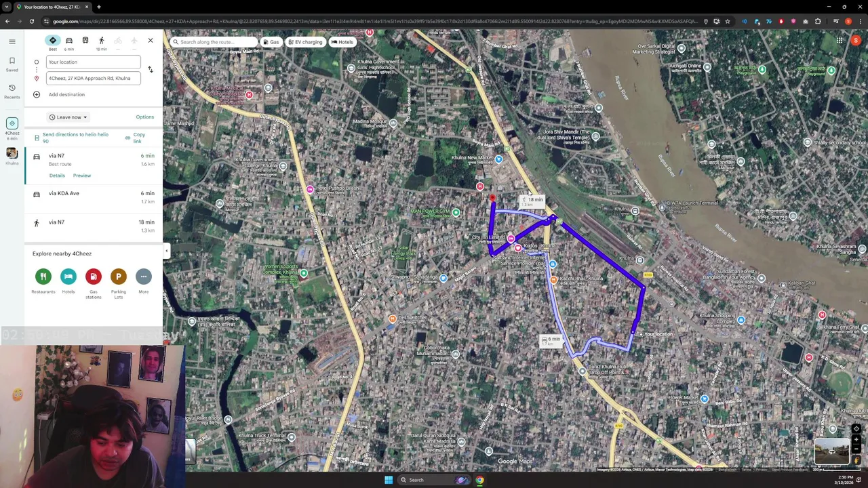Image resolution: width=868 pixels, height=488 pixels.
Task: Choose the Cycling travel mode
Action: pyautogui.click(x=117, y=41)
